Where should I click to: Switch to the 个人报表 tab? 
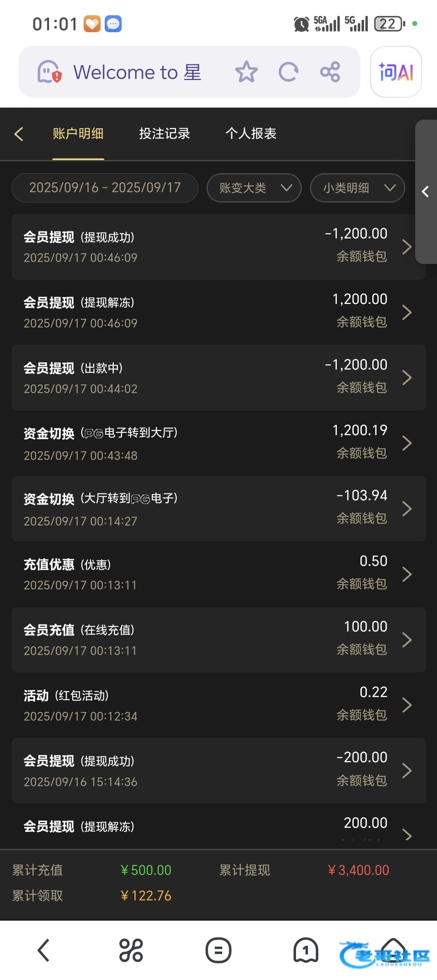click(x=251, y=134)
